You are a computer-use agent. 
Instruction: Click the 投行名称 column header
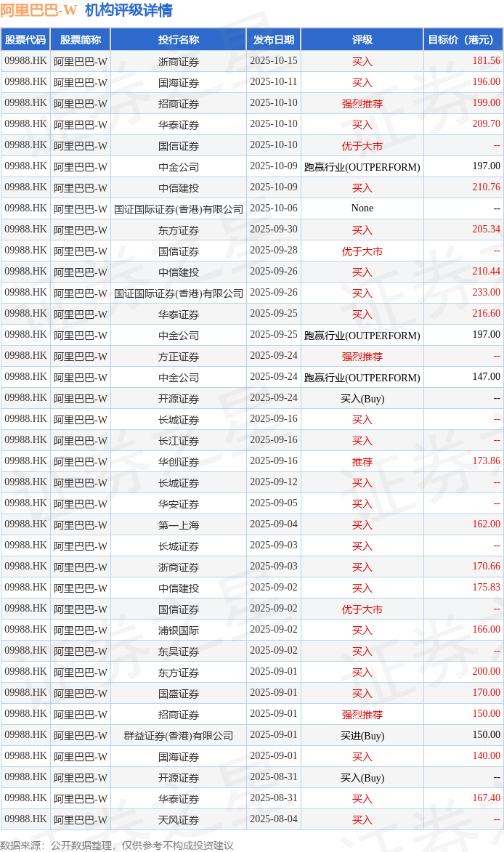coord(179,40)
